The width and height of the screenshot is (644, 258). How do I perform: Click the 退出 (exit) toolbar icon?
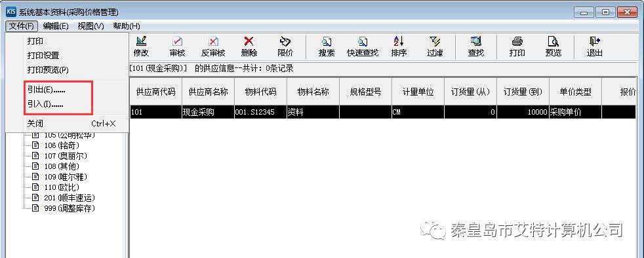[594, 46]
